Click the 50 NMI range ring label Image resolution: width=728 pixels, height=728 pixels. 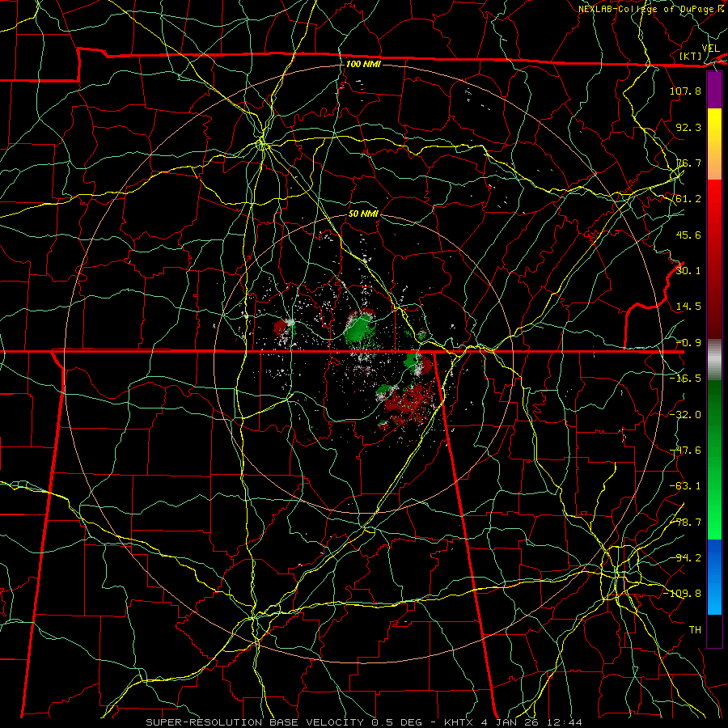point(363,214)
